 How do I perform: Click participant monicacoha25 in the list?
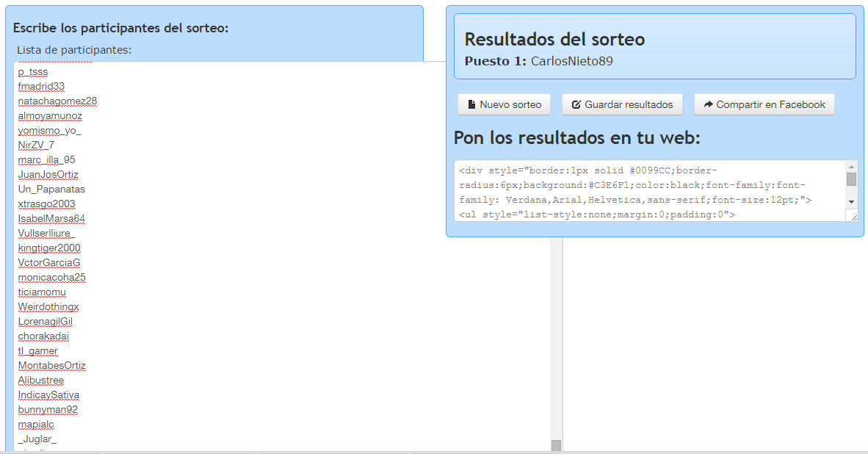[51, 278]
